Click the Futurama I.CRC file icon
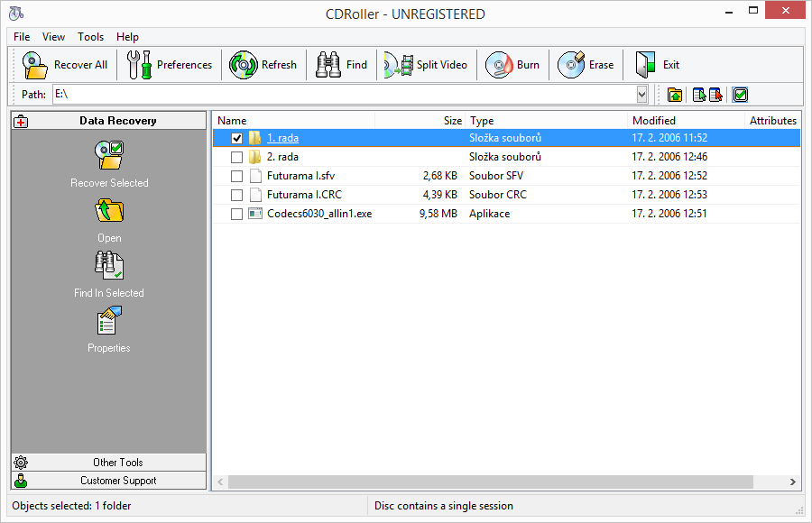 [255, 195]
